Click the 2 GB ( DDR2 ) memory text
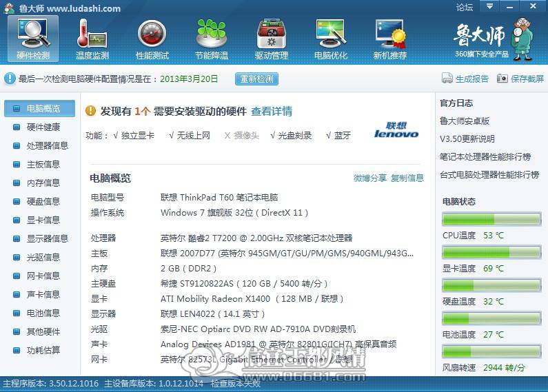This screenshot has height=392, width=548. (x=188, y=268)
